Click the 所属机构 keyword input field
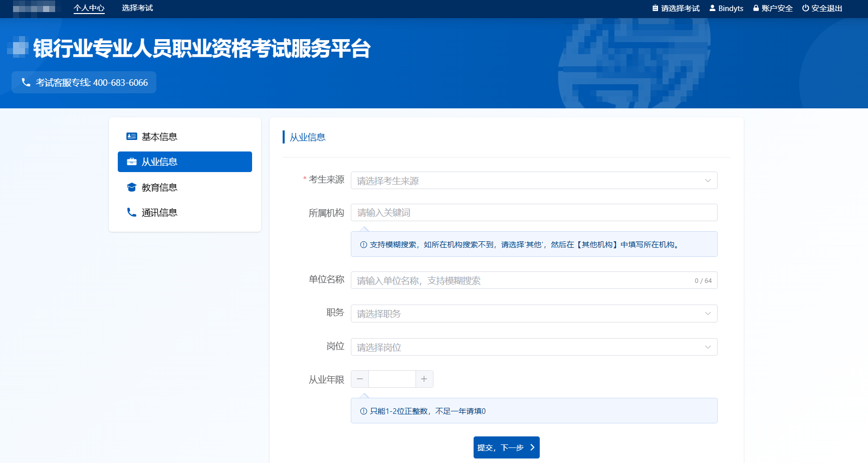Viewport: 868px width, 463px height. click(534, 213)
